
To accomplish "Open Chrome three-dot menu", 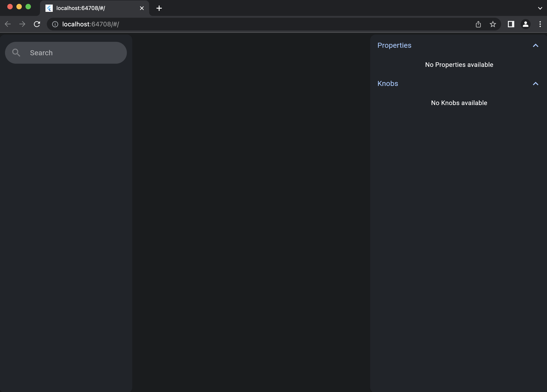I will tap(540, 24).
